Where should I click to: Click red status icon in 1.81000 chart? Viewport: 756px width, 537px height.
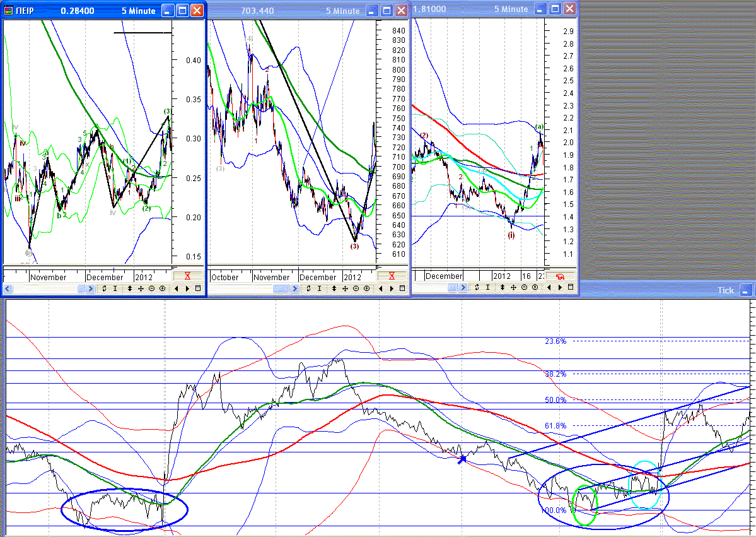(560, 276)
